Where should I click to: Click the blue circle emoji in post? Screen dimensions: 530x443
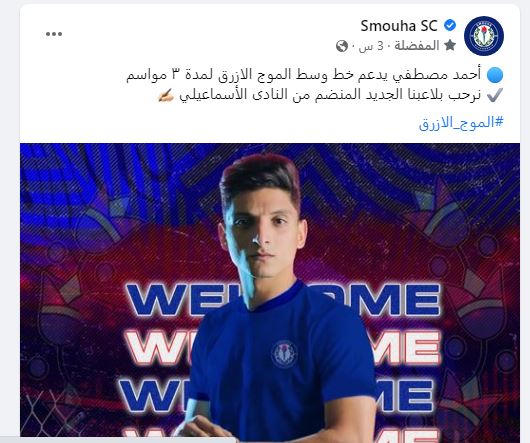(495, 75)
